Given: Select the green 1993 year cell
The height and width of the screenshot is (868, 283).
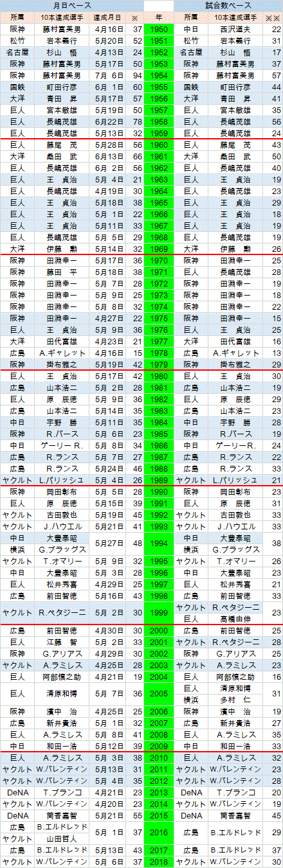Looking at the screenshot, I should (x=159, y=527).
